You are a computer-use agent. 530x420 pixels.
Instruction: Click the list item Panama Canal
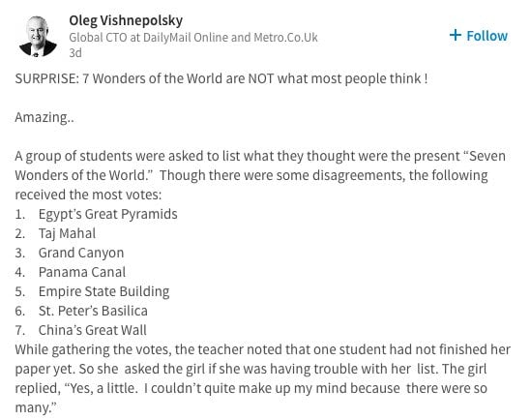click(x=82, y=272)
